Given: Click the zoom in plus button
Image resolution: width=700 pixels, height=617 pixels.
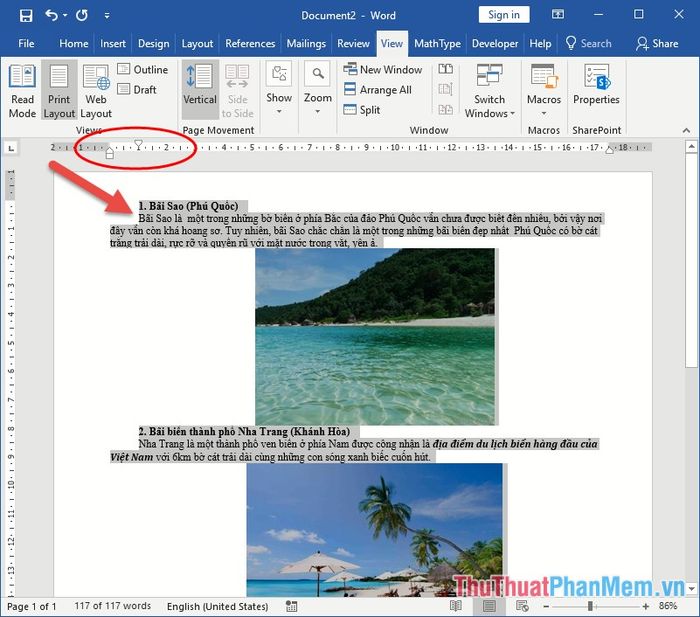Looking at the screenshot, I should pos(646,606).
